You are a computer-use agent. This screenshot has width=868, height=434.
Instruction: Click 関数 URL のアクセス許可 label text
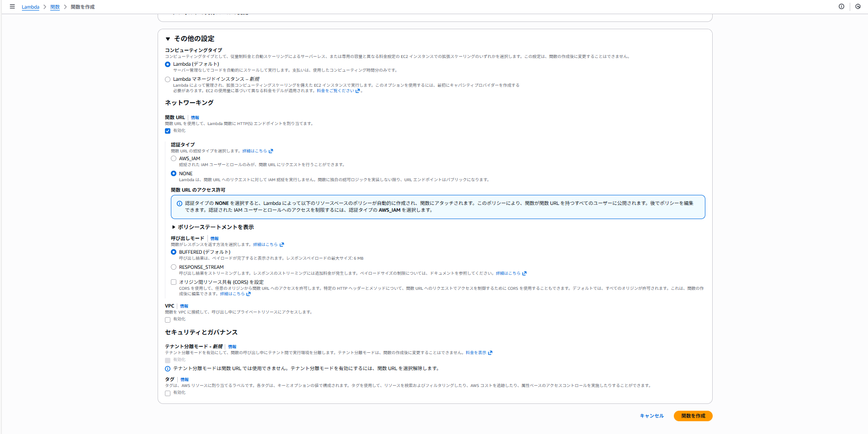click(x=198, y=190)
